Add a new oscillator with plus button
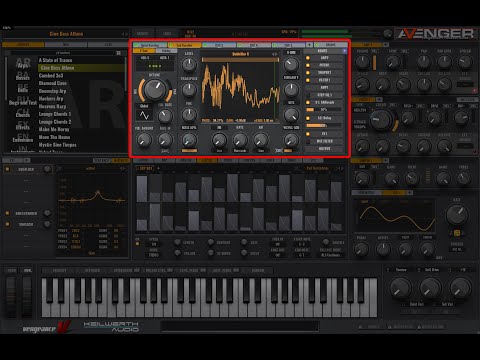The image size is (480, 360). [x=309, y=45]
